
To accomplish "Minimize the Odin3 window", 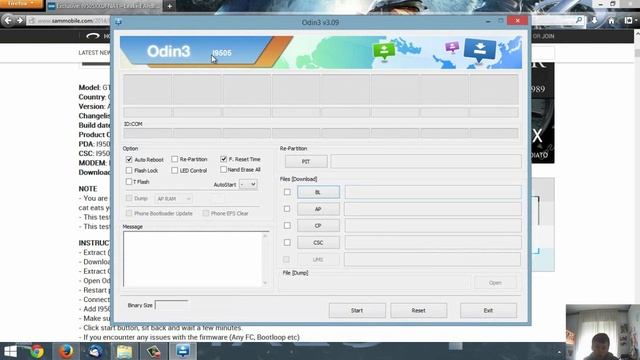I will [x=488, y=21].
